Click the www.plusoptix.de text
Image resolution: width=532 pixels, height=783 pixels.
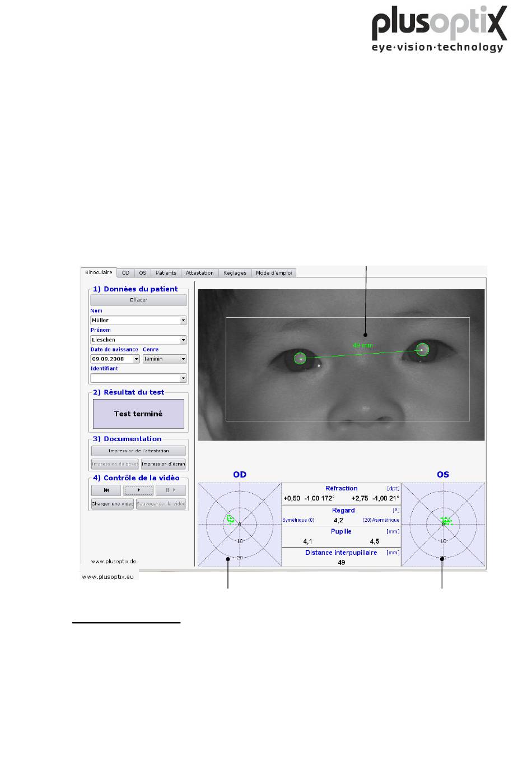[x=114, y=561]
